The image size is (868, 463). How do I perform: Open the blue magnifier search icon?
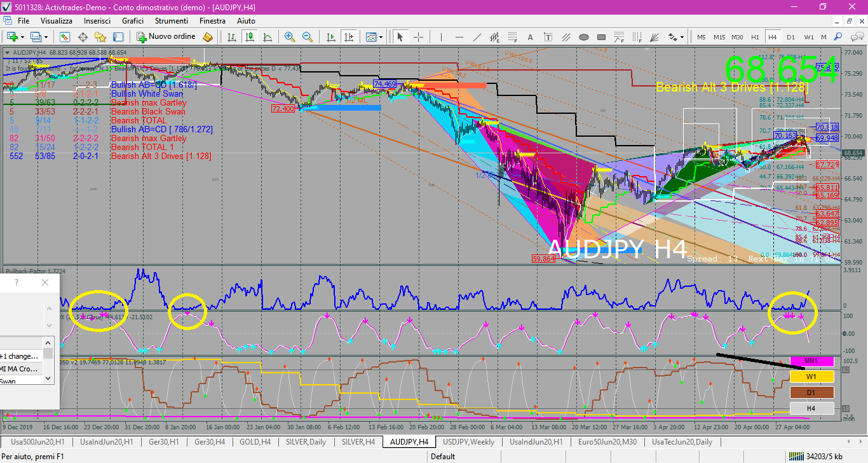(838, 37)
